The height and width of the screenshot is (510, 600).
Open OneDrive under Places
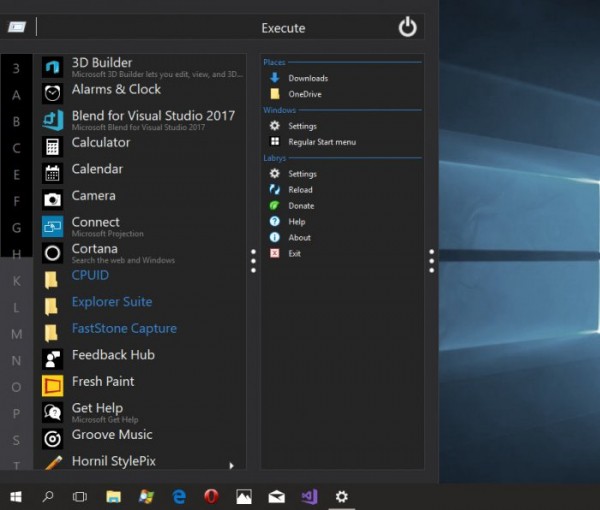coord(305,94)
